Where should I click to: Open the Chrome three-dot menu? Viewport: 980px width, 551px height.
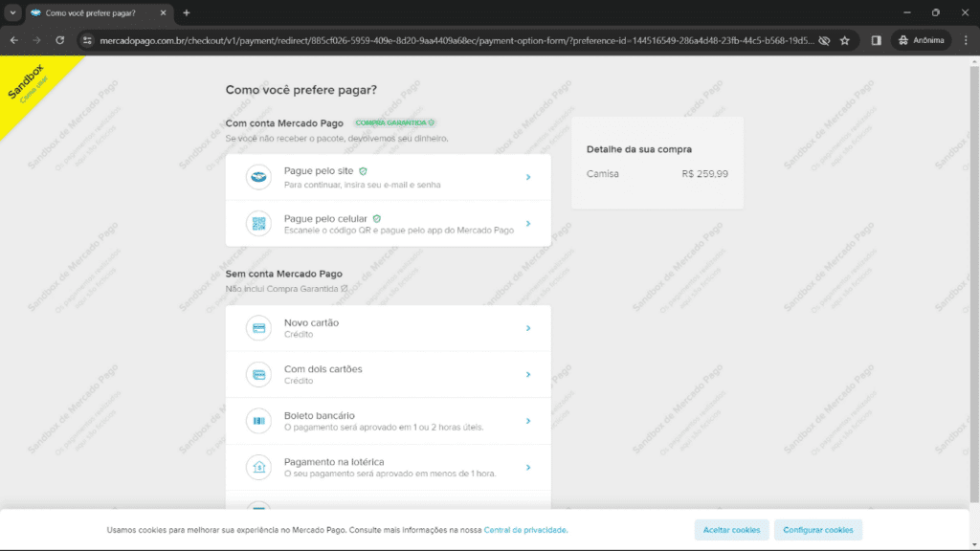point(966,40)
